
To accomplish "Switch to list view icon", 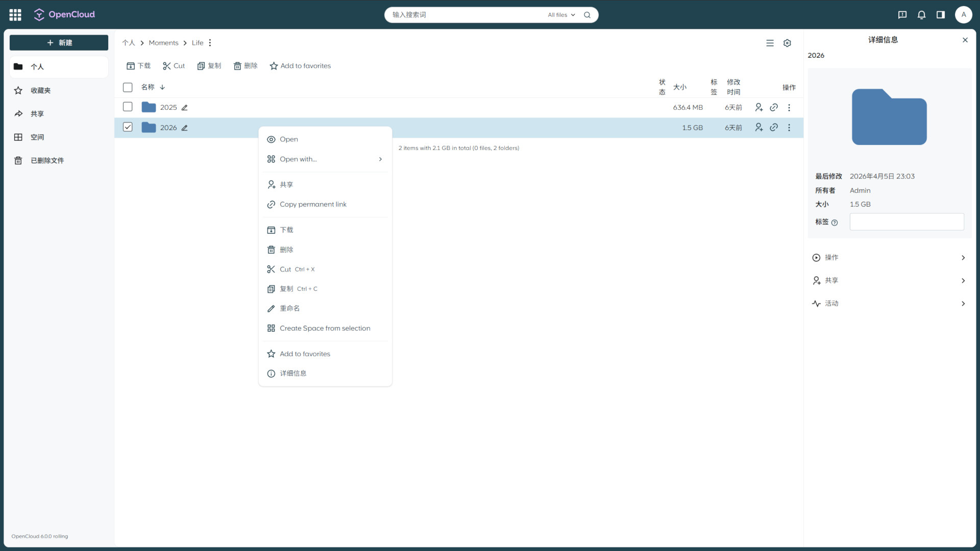I will point(770,43).
